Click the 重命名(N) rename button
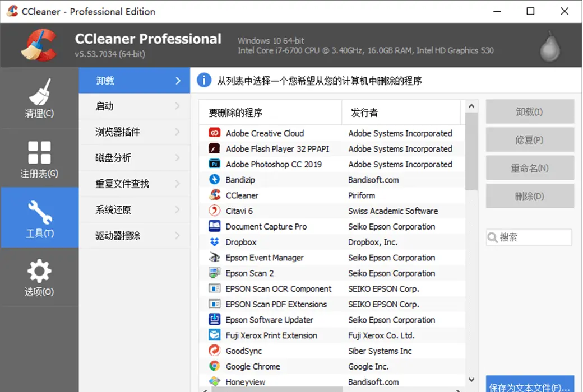Image resolution: width=583 pixels, height=392 pixels. 530,168
